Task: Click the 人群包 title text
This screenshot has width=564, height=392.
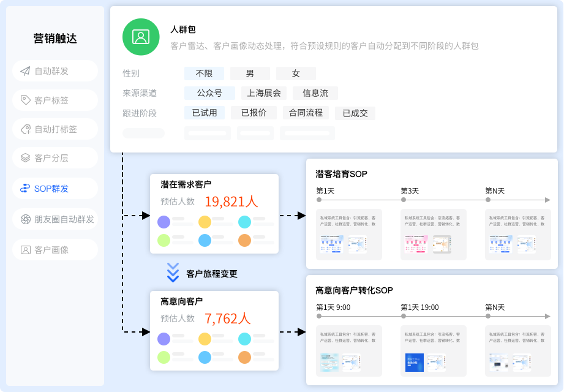Action: pos(182,29)
